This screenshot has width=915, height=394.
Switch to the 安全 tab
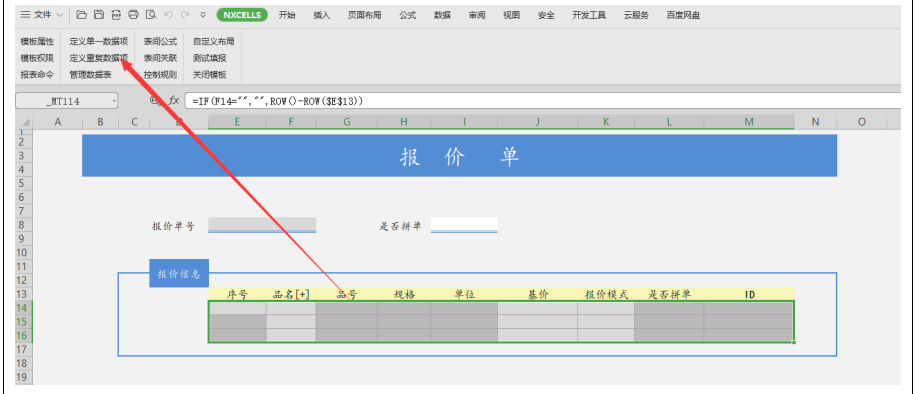tap(546, 15)
